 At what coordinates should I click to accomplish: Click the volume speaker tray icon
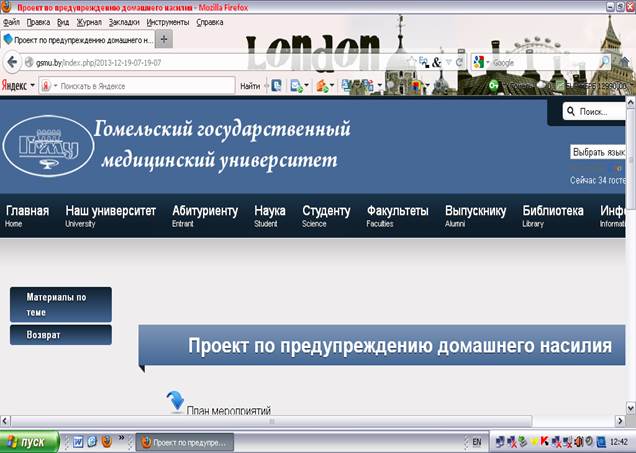point(580,442)
